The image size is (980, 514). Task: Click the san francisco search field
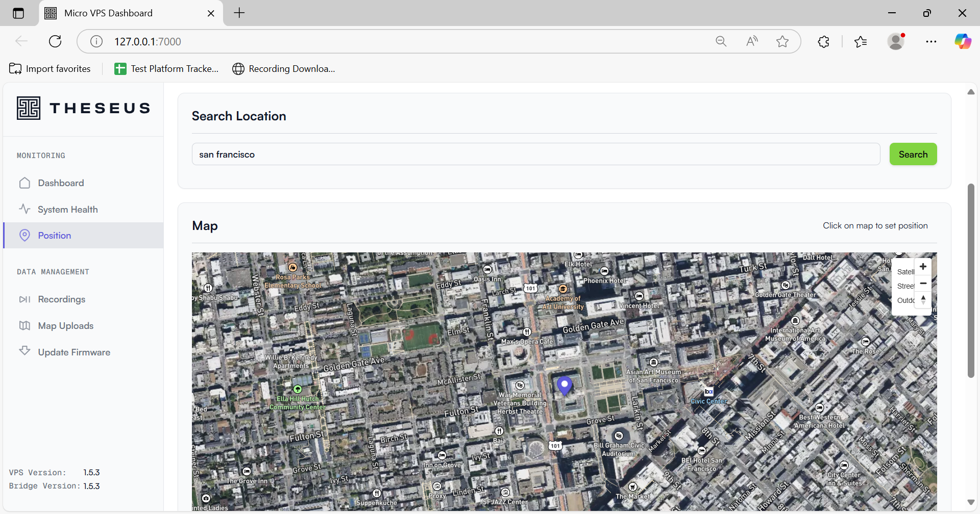pyautogui.click(x=535, y=155)
